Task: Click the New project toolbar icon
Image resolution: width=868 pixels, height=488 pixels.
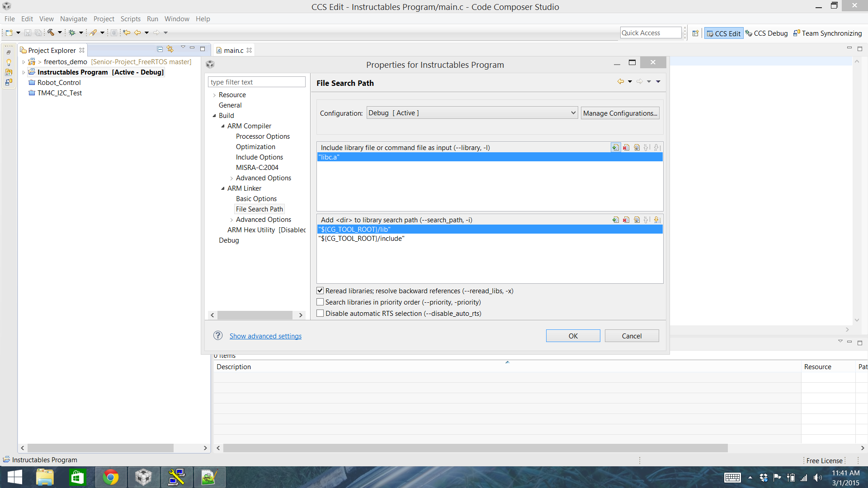Action: [x=9, y=33]
